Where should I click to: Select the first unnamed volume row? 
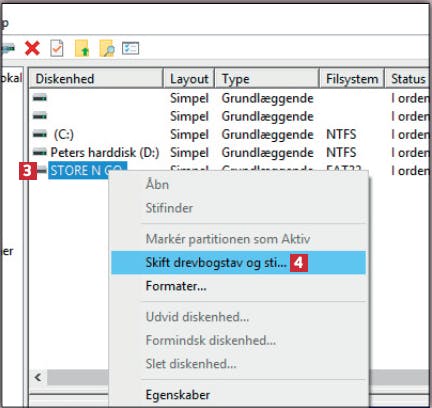click(x=229, y=98)
